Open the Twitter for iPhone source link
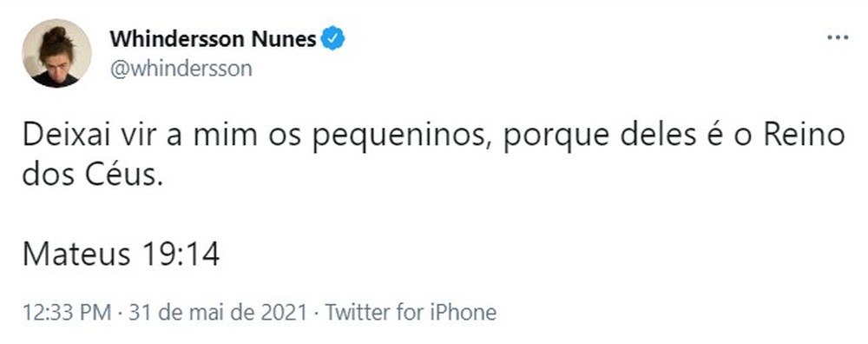The width and height of the screenshot is (868, 344). [411, 313]
